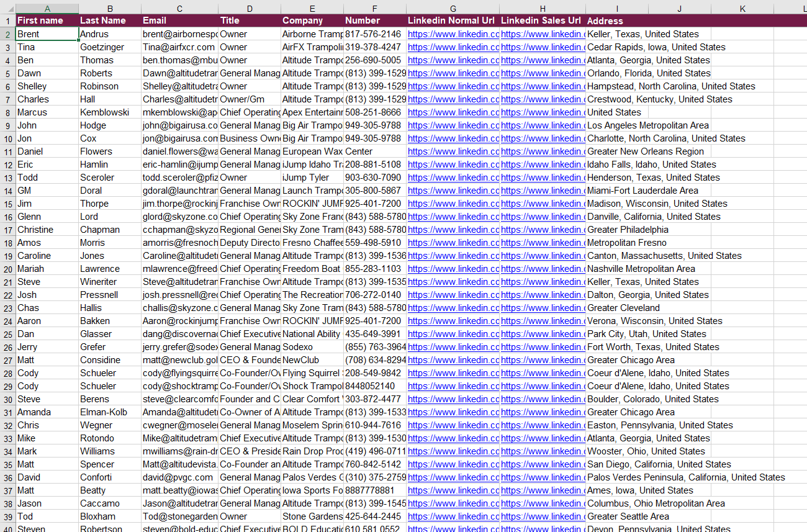Open Marcus Kemblowski's LinkedIn normal URL
Viewport: 807px width, 532px height.
(453, 112)
